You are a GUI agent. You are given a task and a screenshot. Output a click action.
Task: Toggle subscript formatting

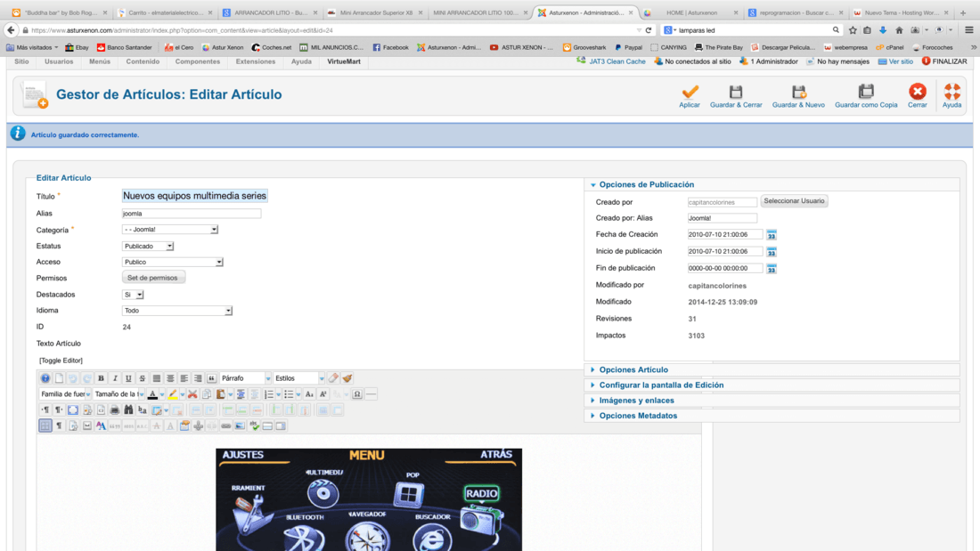[309, 394]
